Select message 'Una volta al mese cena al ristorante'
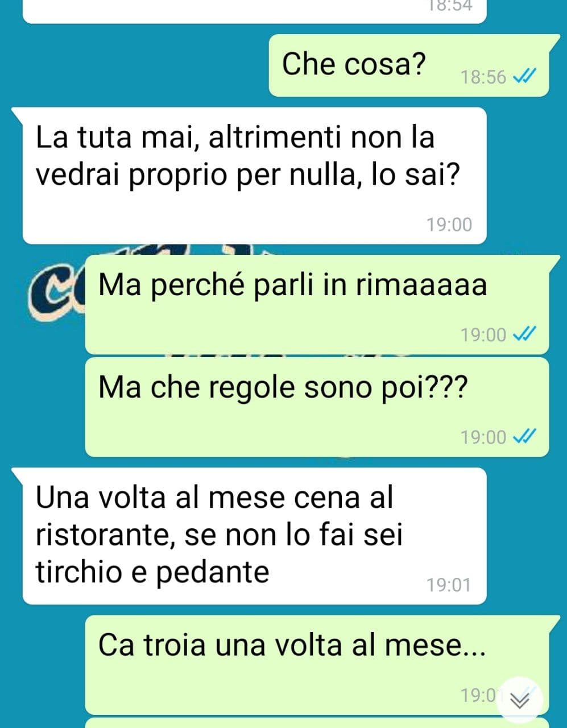 [254, 536]
